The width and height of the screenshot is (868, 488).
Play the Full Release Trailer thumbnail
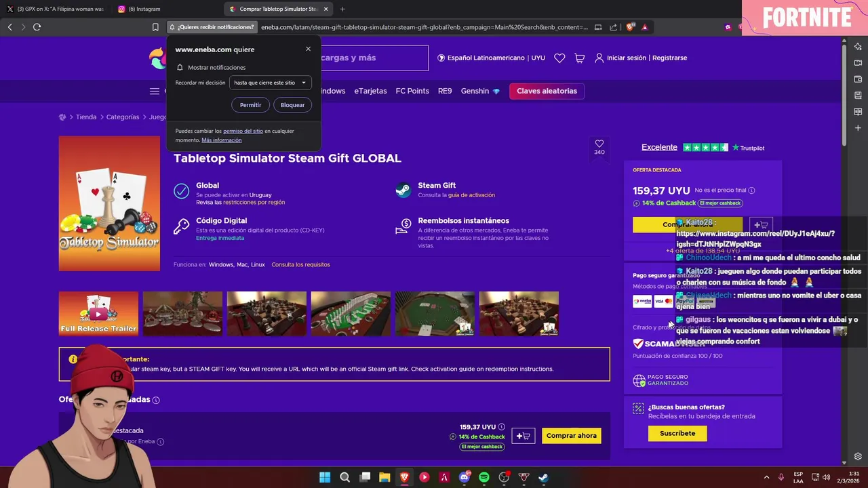(x=98, y=314)
